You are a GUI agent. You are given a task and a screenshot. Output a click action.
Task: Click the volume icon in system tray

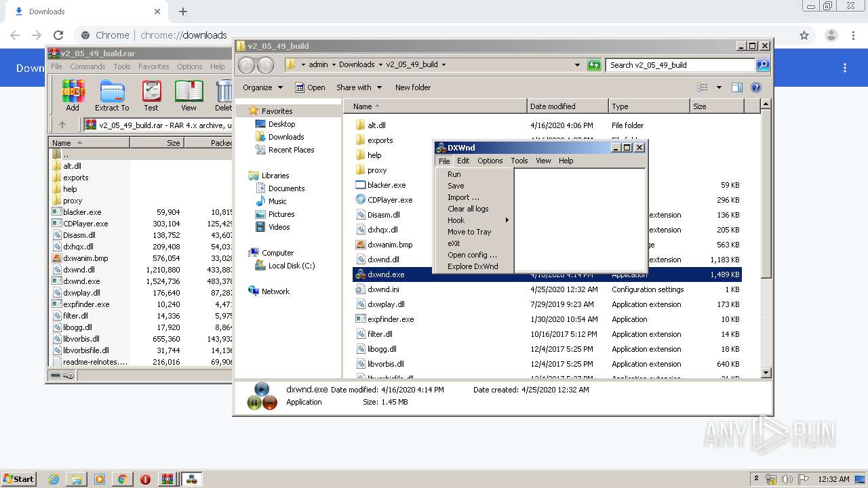(787, 479)
